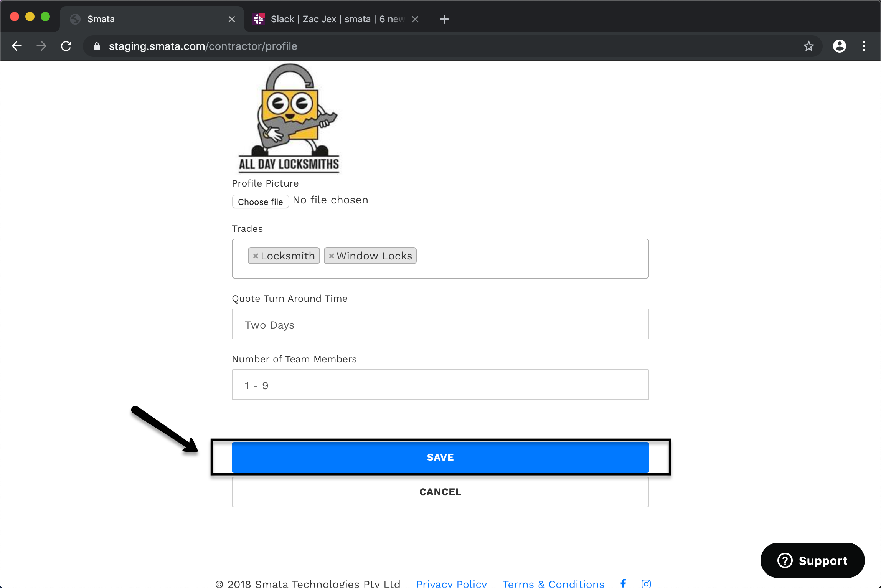Viewport: 881px width, 588px height.
Task: Click inside the Trades selection box
Action: pyautogui.click(x=440, y=259)
